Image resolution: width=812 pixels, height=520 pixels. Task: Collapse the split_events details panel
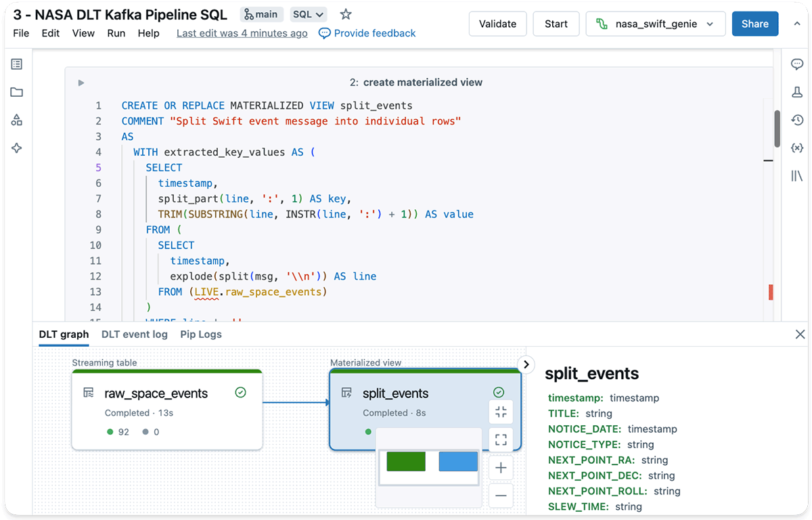(x=526, y=364)
